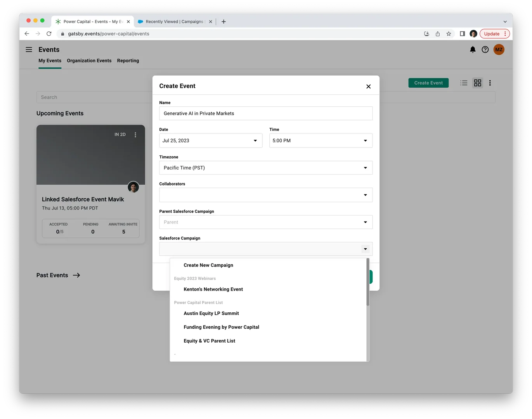Open the hamburger navigation menu
532x419 pixels.
(x=29, y=49)
